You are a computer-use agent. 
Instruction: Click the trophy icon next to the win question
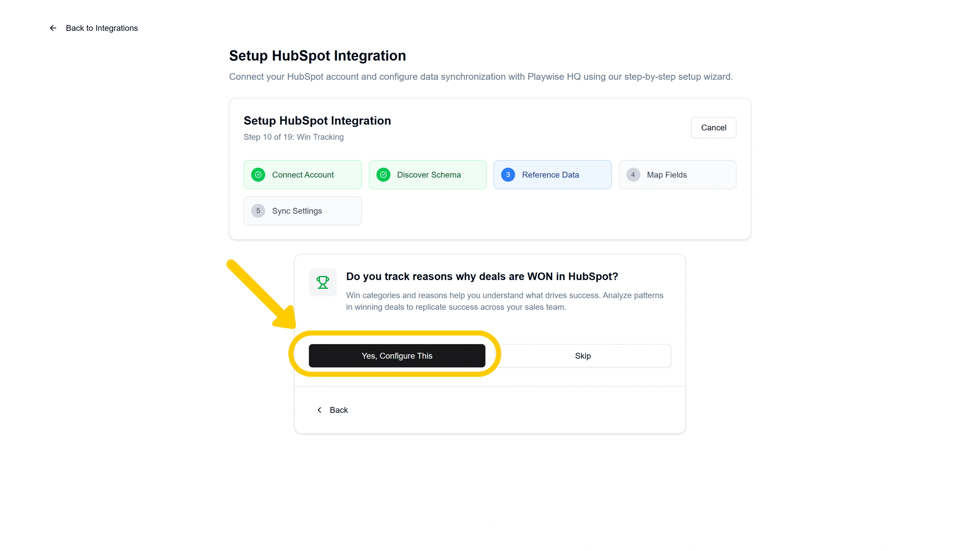coord(323,282)
